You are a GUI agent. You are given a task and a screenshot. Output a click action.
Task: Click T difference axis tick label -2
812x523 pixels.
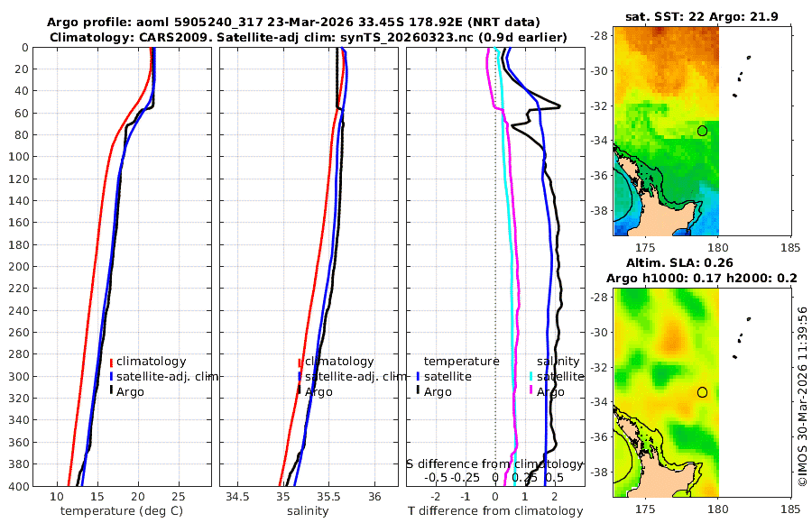(435, 497)
